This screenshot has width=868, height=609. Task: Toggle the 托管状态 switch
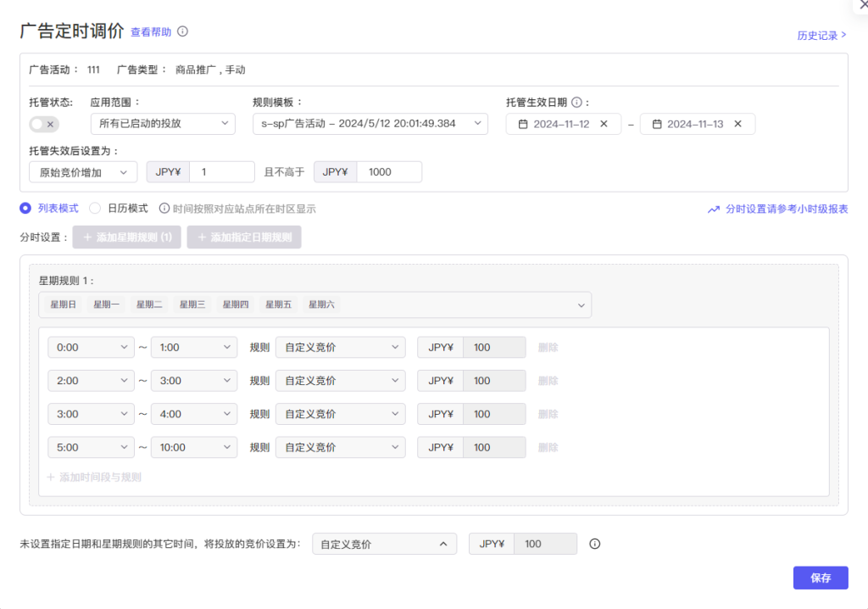click(44, 124)
